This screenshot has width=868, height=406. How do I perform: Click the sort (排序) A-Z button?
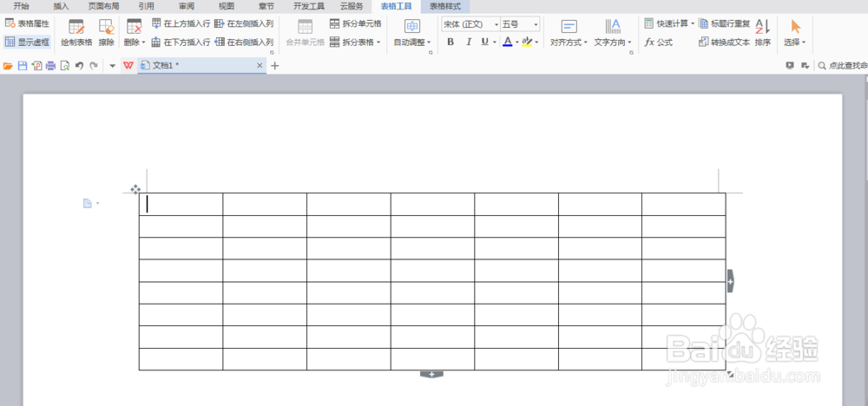(x=763, y=33)
